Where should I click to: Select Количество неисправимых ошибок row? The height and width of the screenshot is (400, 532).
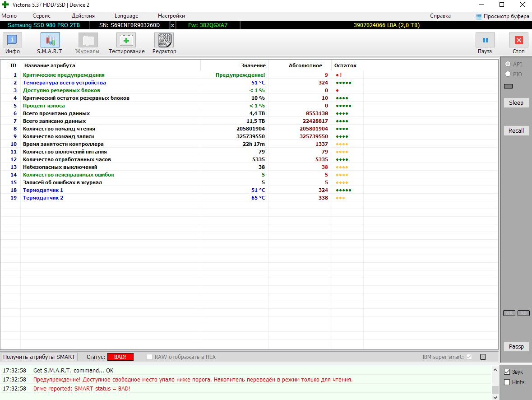[250, 175]
